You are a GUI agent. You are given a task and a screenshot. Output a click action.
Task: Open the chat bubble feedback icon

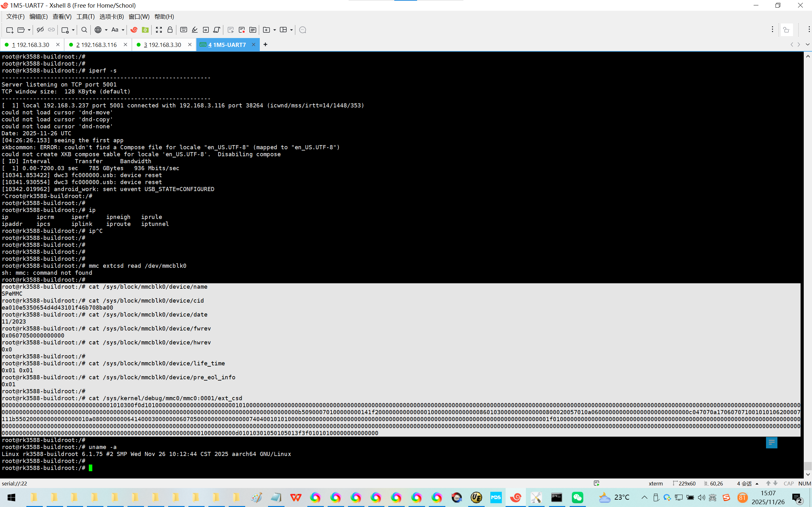coord(302,30)
